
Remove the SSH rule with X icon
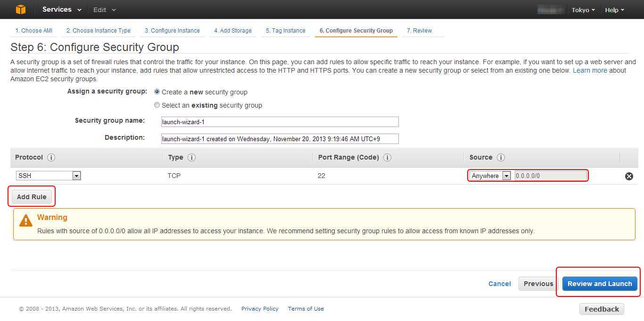(x=629, y=176)
